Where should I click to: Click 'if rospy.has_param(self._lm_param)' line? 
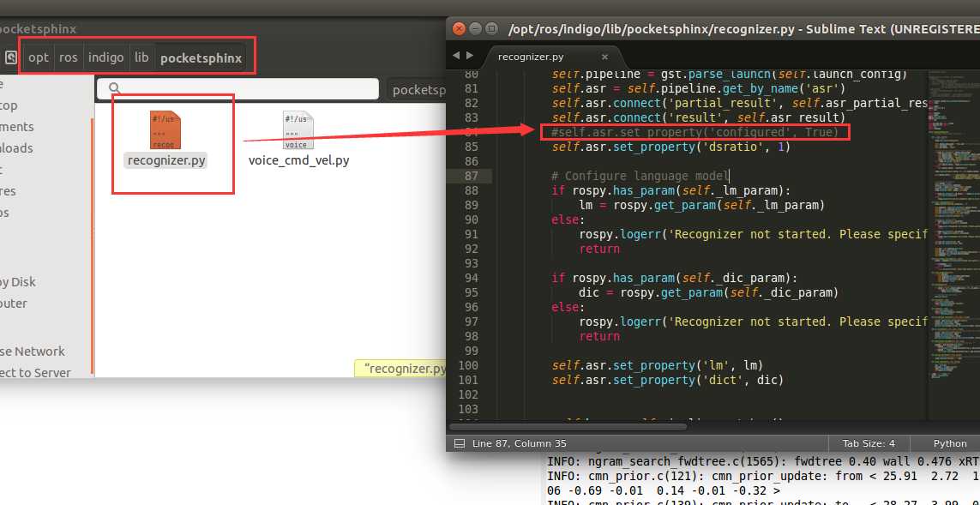671,190
